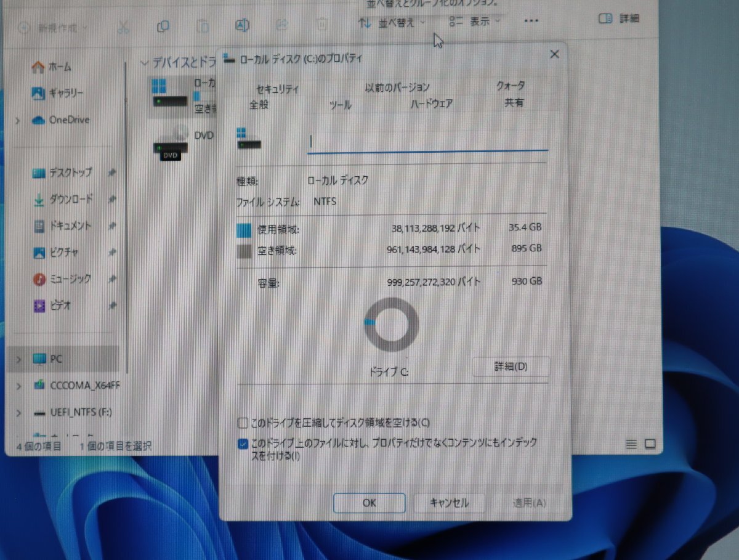
Task: Toggle the 詳細 details pane button
Action: pyautogui.click(x=619, y=18)
